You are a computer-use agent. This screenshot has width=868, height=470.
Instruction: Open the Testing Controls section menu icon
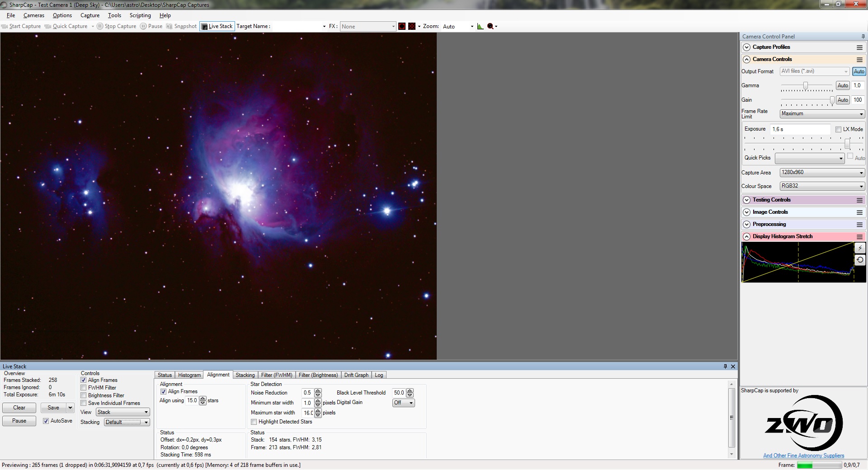pyautogui.click(x=859, y=200)
